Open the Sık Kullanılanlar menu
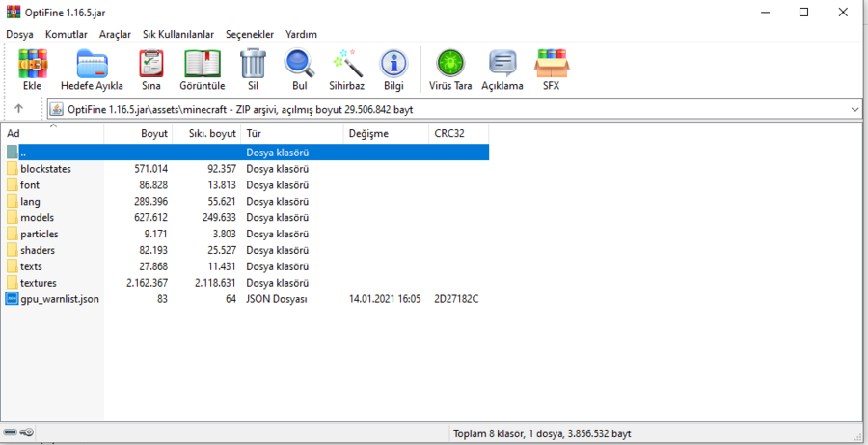Screen dimensions: 868x445 [x=178, y=34]
